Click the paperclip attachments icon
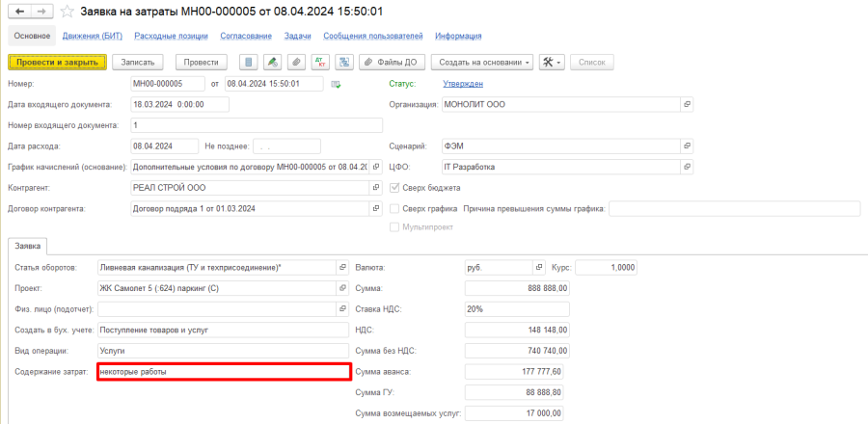Screen dimensions: 868x424 click(297, 62)
